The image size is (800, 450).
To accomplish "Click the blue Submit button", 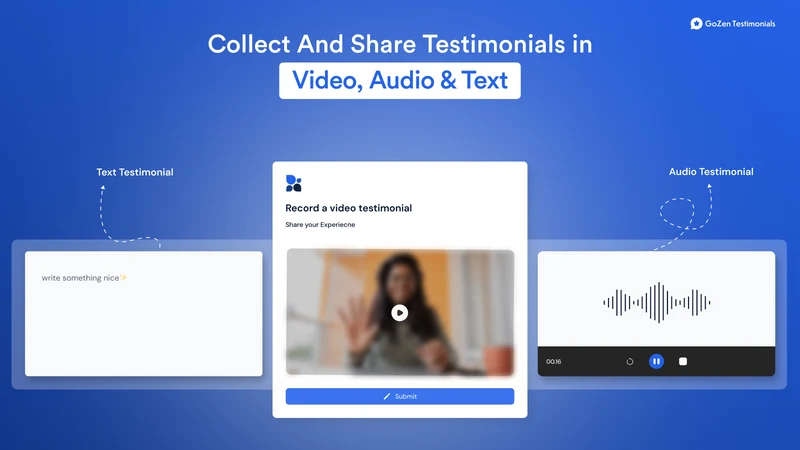I will [399, 396].
